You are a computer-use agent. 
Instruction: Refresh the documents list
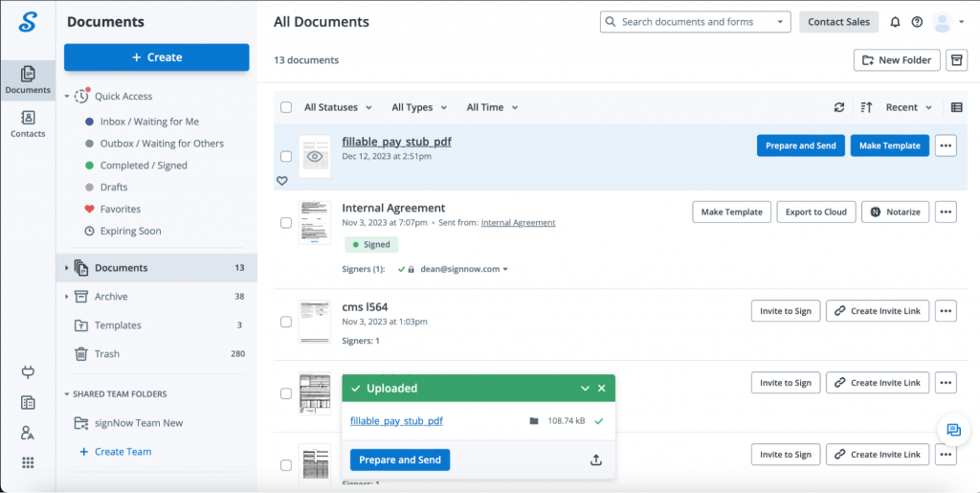(839, 107)
